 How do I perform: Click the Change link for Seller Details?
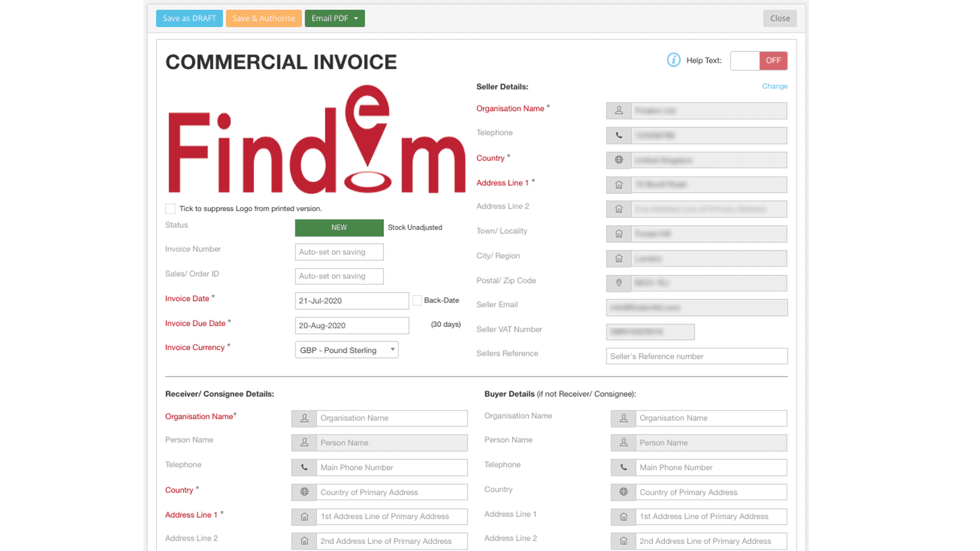coord(774,86)
